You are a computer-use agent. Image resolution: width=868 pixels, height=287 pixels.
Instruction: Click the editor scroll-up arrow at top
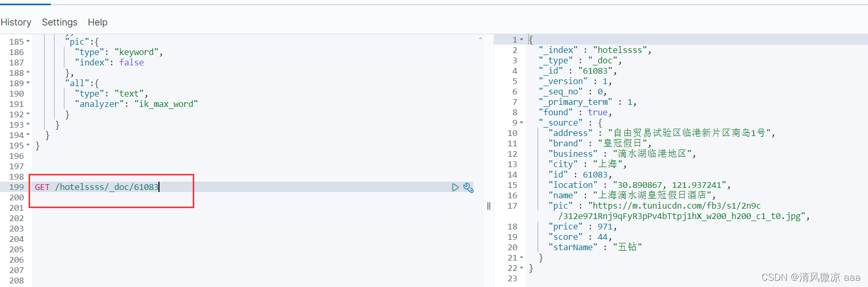click(x=480, y=38)
